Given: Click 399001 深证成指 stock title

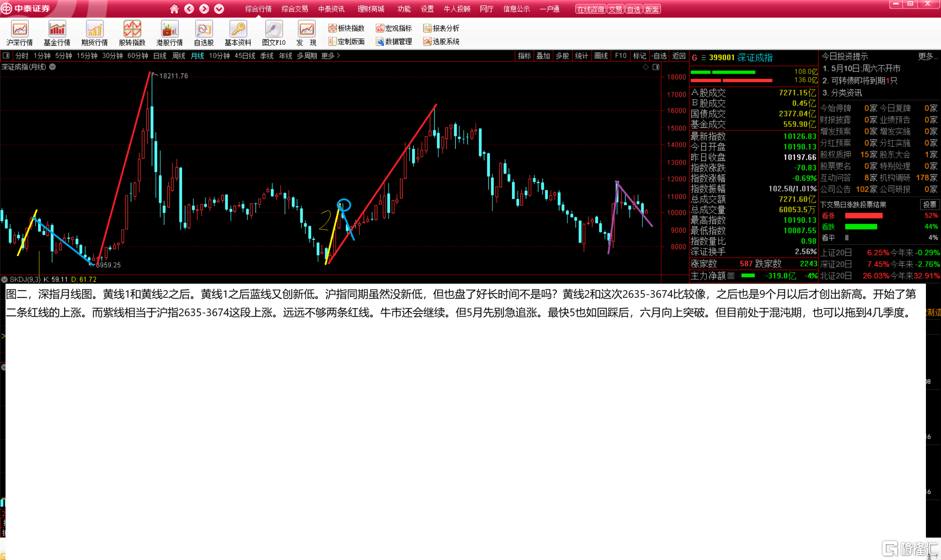Looking at the screenshot, I should tap(741, 57).
